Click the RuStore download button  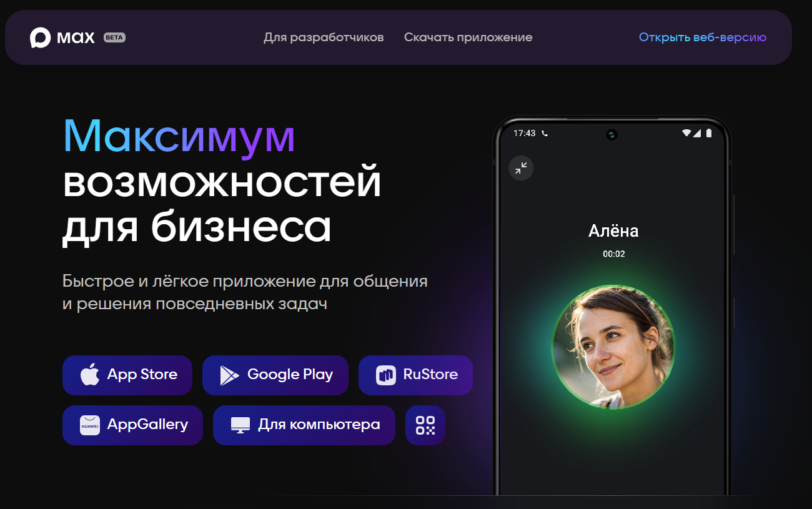(x=415, y=375)
